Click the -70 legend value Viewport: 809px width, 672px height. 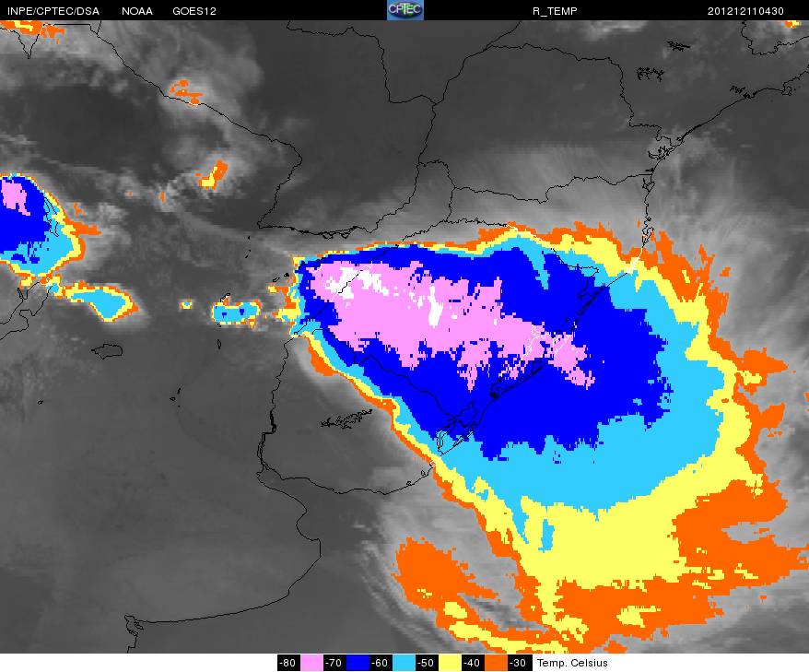point(334,663)
